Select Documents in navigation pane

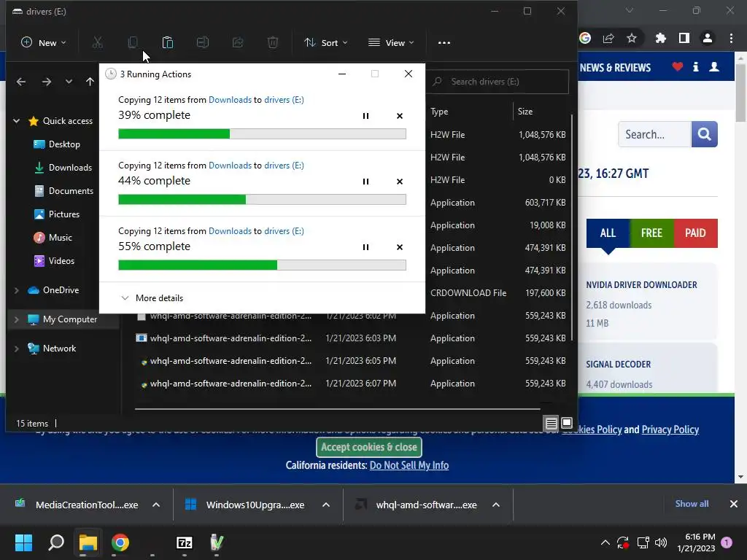(64, 191)
